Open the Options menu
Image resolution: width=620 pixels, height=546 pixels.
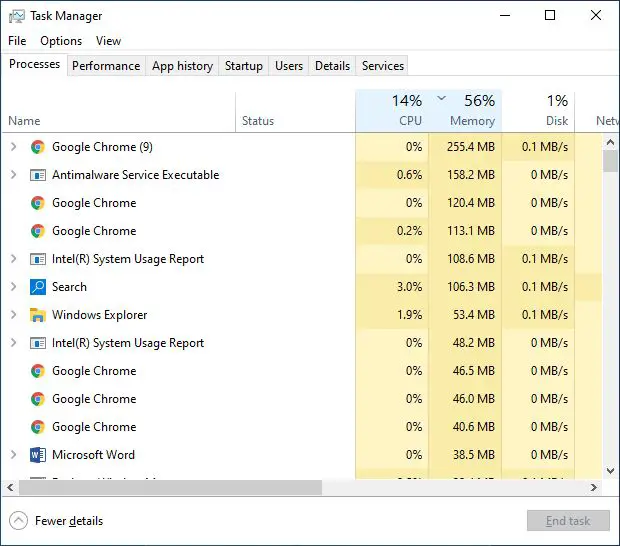point(61,41)
